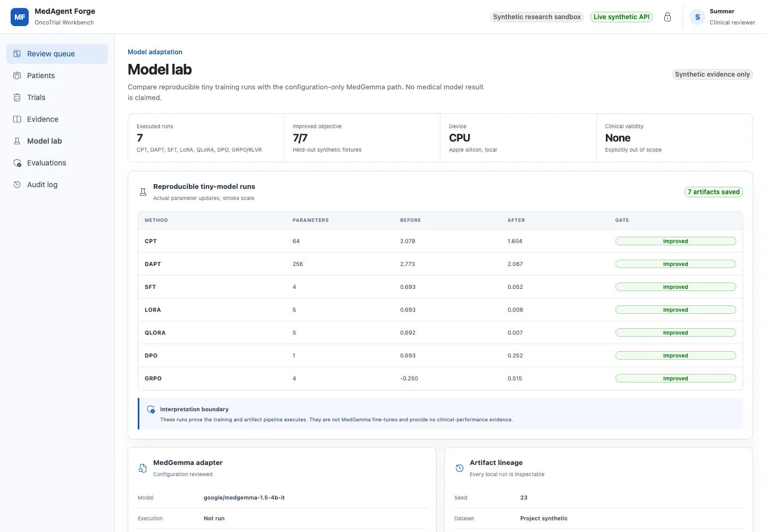The width and height of the screenshot is (766, 532).
Task: Click the Improved gate for QLORA row
Action: tap(676, 332)
